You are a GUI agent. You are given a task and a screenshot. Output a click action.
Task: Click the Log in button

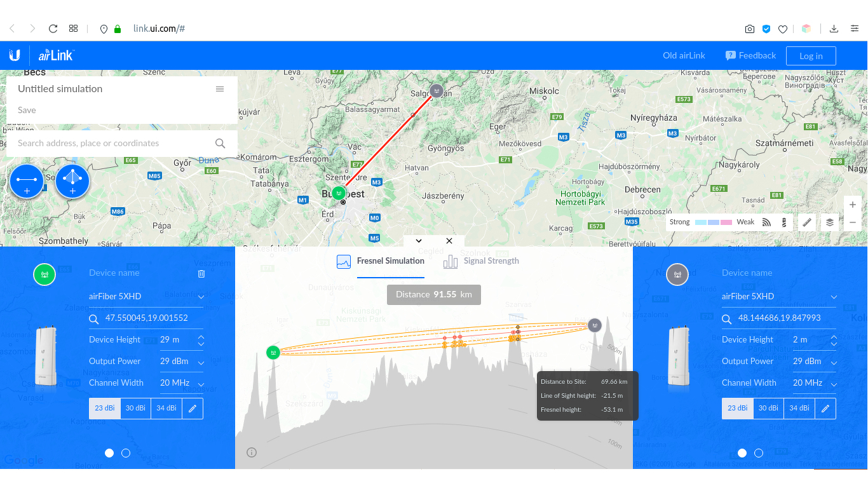click(x=811, y=56)
